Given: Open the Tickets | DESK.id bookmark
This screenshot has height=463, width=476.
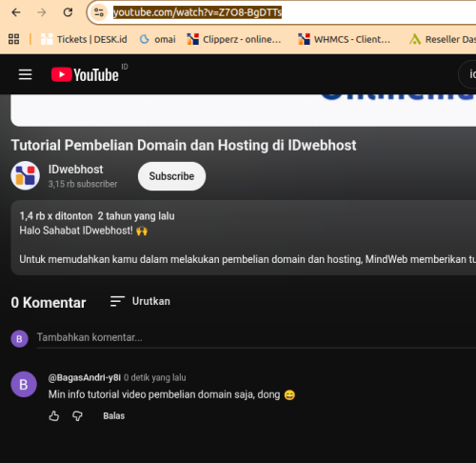Looking at the screenshot, I should pyautogui.click(x=84, y=39).
